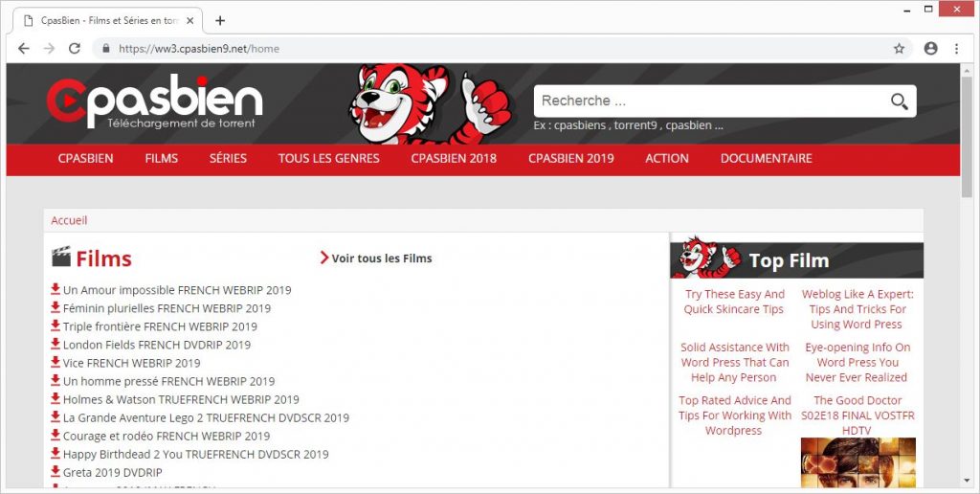Open The Good Doctor S02E18 FINAL VOSTFR

coord(857,415)
